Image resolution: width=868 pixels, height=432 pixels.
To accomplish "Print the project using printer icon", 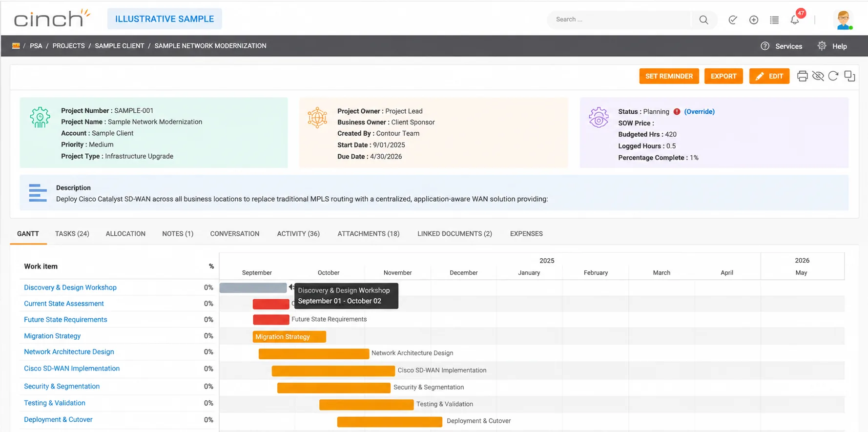I will pyautogui.click(x=802, y=76).
